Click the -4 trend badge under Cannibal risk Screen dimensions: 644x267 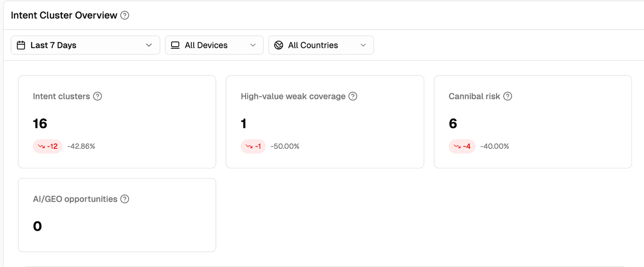(x=462, y=146)
